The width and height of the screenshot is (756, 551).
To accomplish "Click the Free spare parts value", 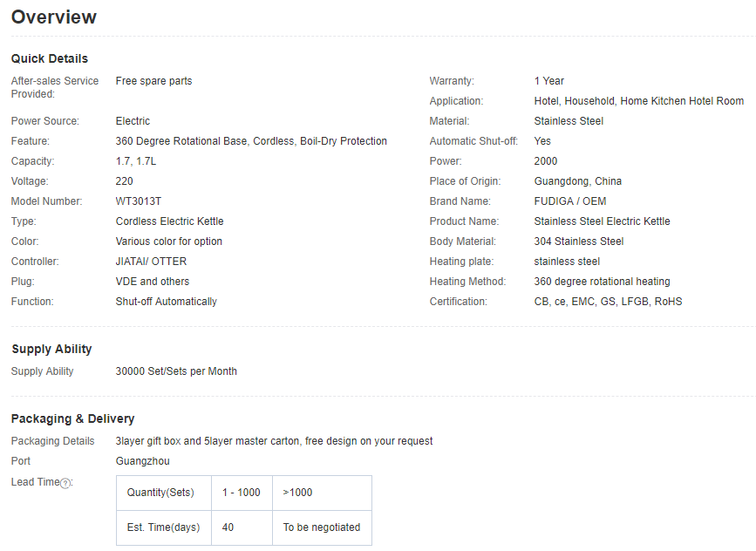I will coord(153,81).
